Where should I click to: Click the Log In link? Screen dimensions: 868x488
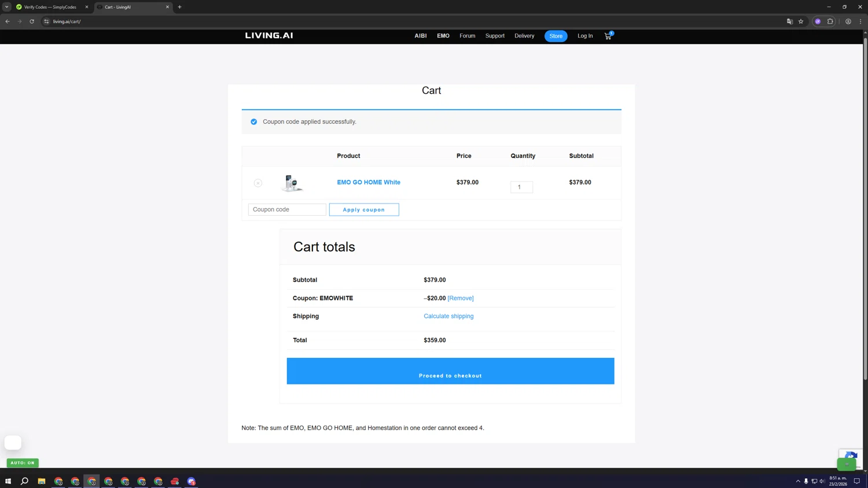coord(585,36)
